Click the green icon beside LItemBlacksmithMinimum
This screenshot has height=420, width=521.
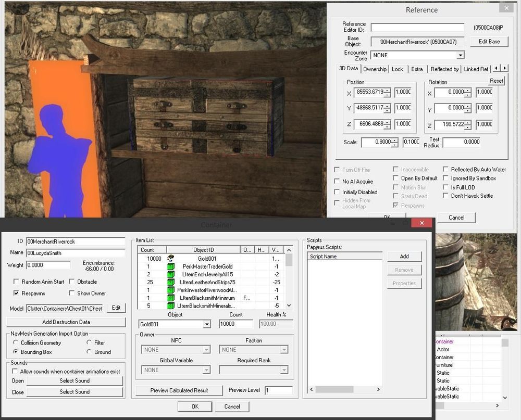171,298
